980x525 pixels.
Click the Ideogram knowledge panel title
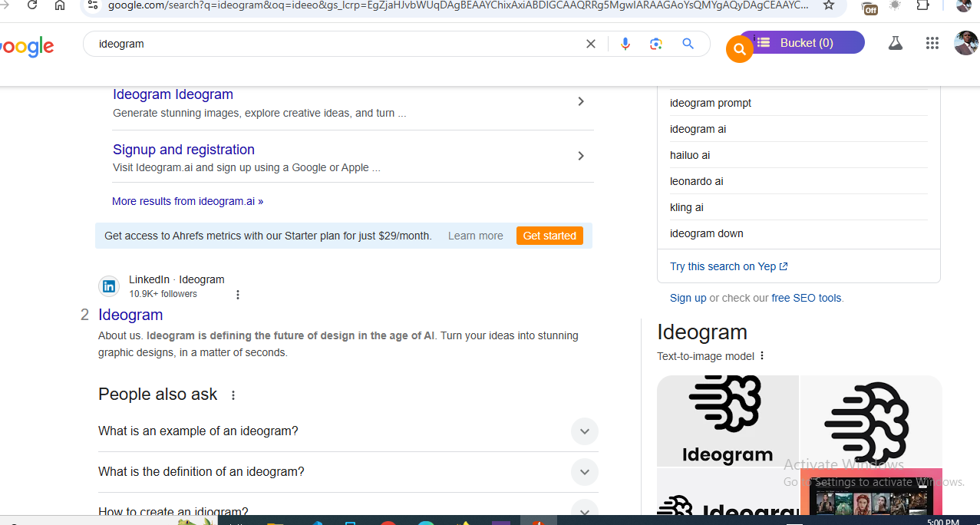[702, 332]
